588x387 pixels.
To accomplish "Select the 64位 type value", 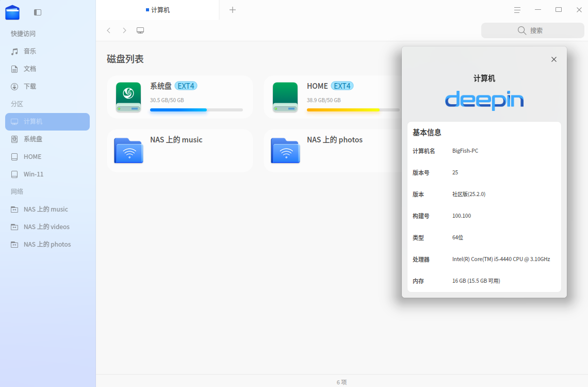I will coord(458,237).
